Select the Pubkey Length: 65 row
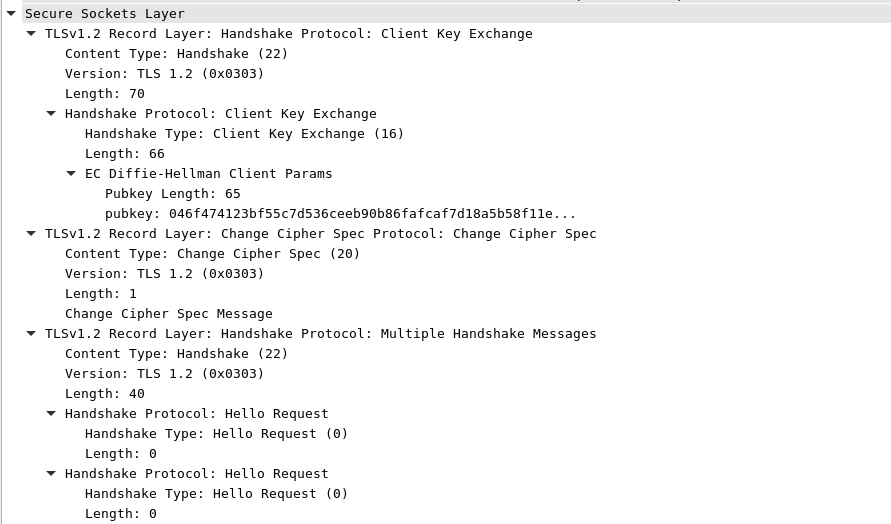 pyautogui.click(x=172, y=194)
